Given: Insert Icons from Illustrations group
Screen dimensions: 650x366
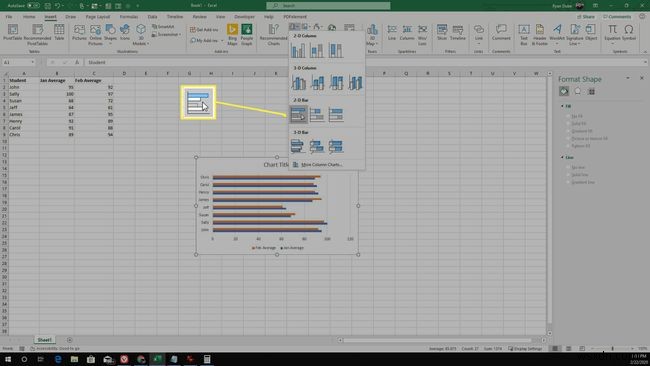Looking at the screenshot, I should coord(125,32).
